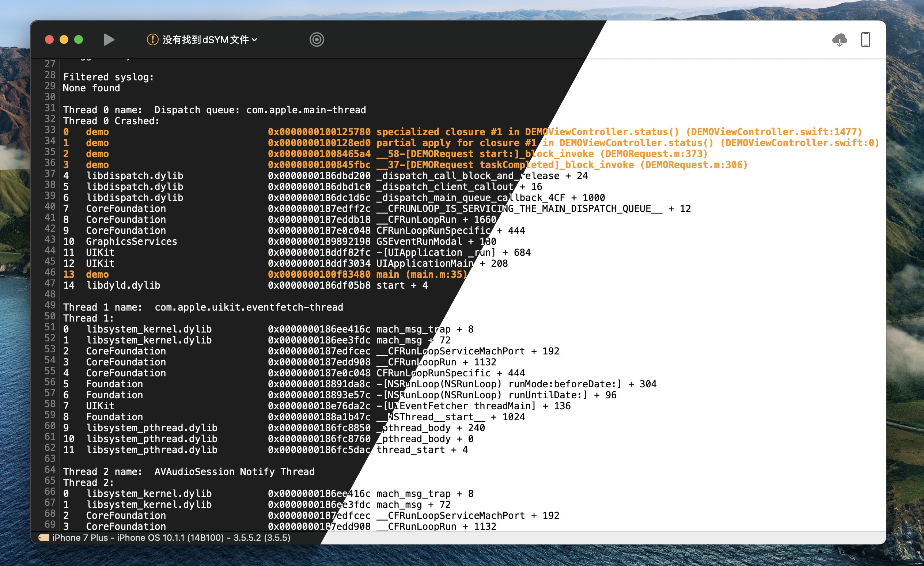Click the play symbolicate button
Screen dimensions: 924x566
coord(109,39)
